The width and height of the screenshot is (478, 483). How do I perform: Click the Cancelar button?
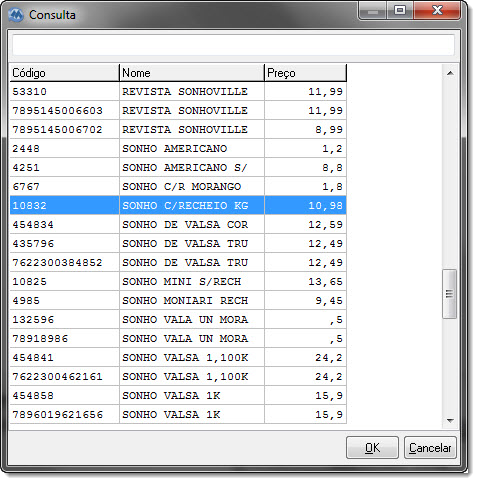point(430,448)
